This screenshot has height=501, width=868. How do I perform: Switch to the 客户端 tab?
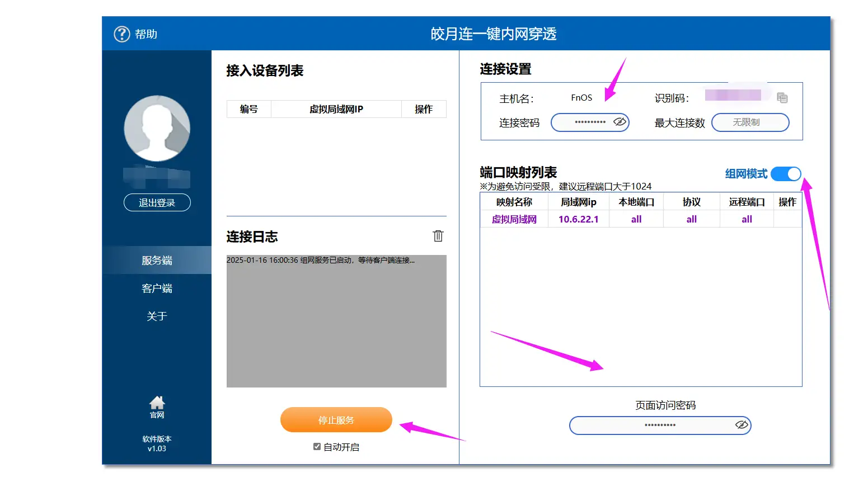pos(157,288)
